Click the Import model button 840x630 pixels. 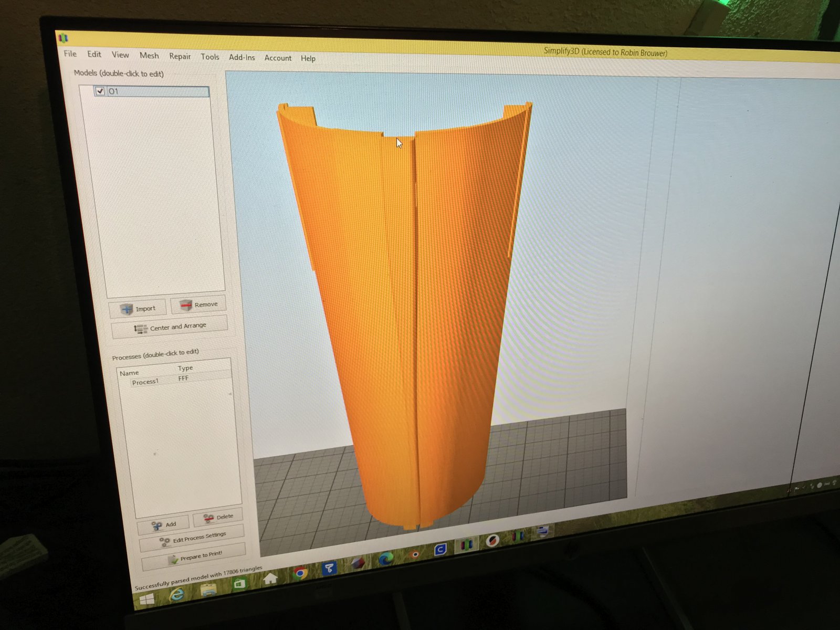point(138,309)
